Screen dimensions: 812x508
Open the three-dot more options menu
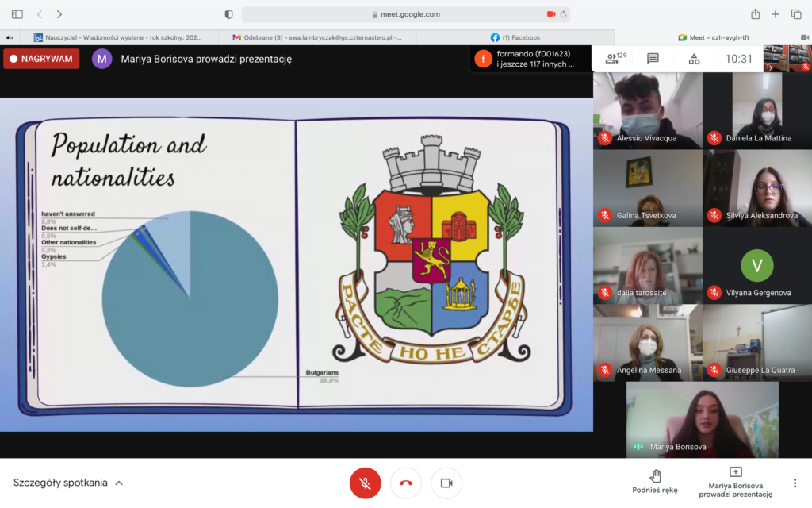coord(795,483)
